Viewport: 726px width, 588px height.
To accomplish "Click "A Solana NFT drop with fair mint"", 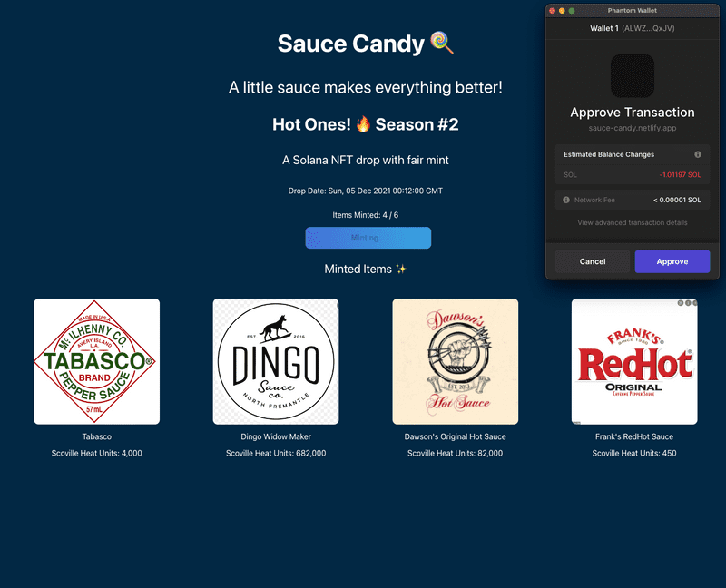I will pos(366,161).
